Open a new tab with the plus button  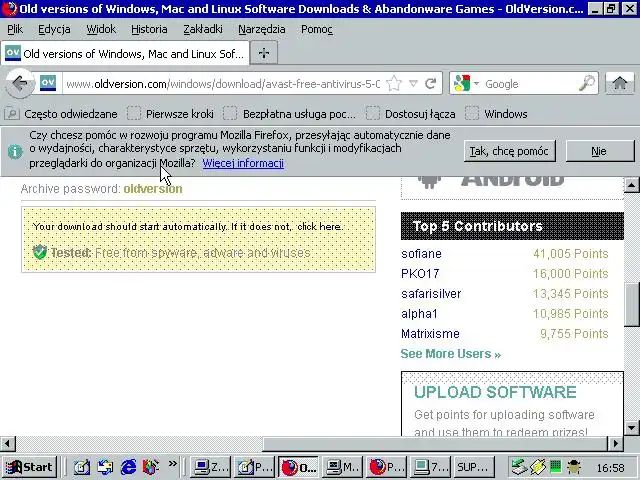point(264,53)
